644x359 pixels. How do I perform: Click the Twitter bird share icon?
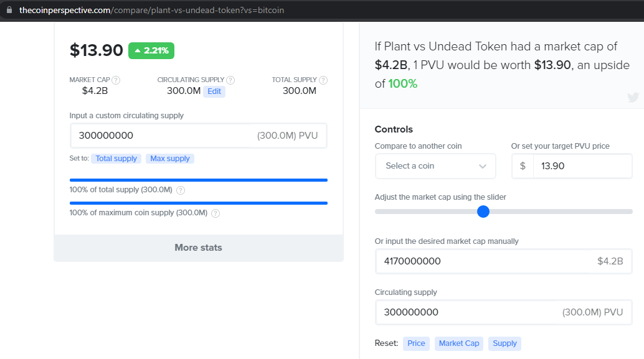(633, 97)
